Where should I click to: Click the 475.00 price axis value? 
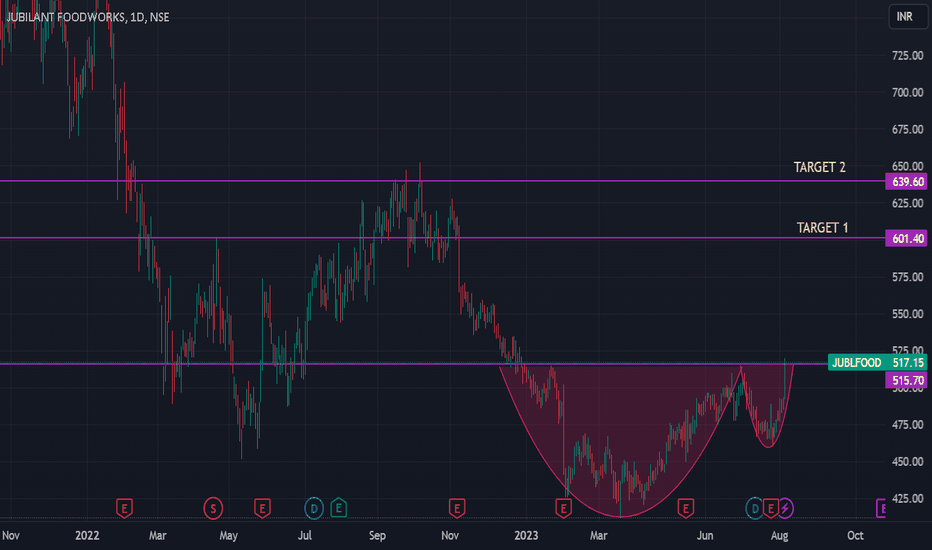[908, 425]
